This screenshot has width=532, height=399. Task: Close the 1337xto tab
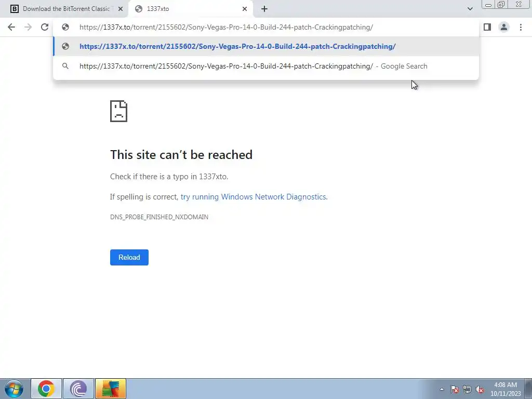tap(245, 9)
